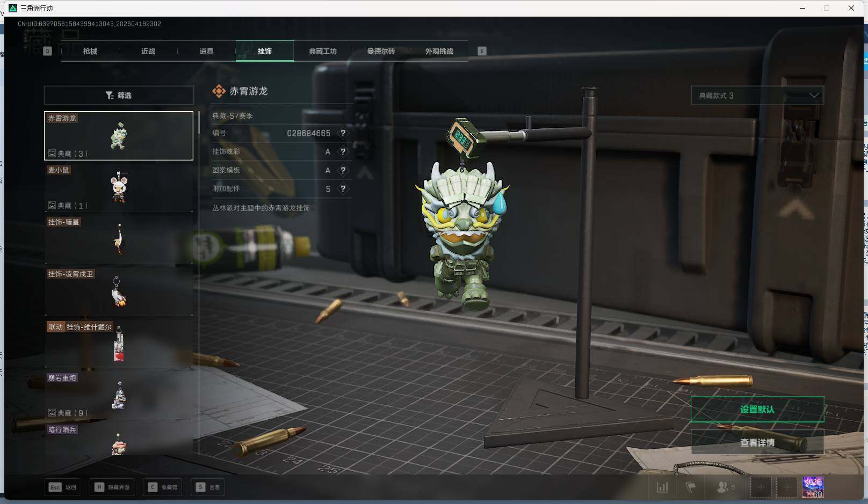Select the 麦小鼠 charm card

[119, 187]
